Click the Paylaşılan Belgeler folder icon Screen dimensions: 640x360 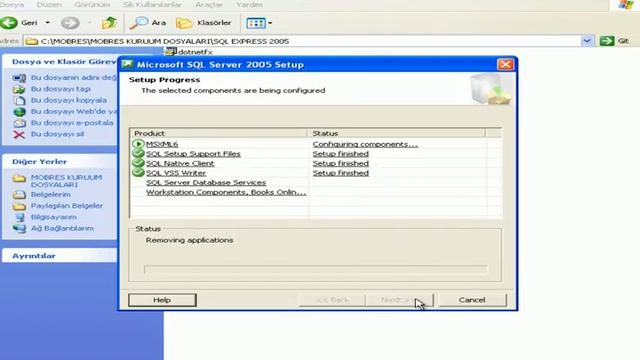tap(19, 206)
